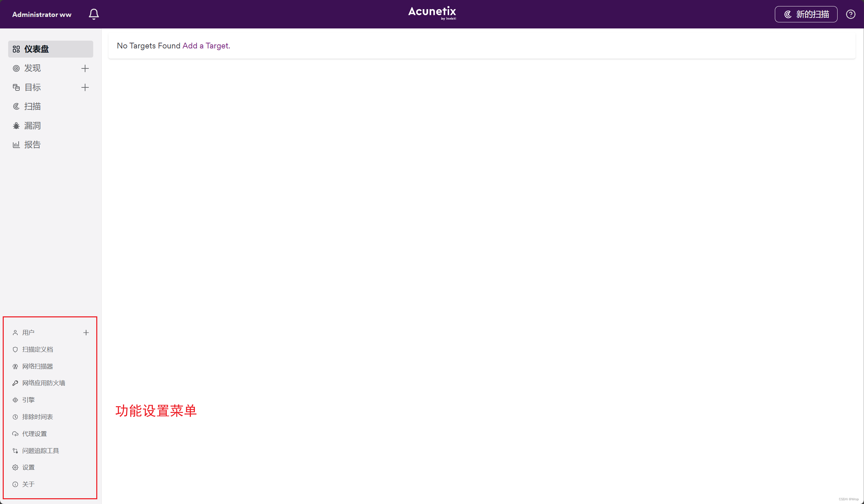
Task: Expand the 用户 plus button
Action: coord(86,333)
